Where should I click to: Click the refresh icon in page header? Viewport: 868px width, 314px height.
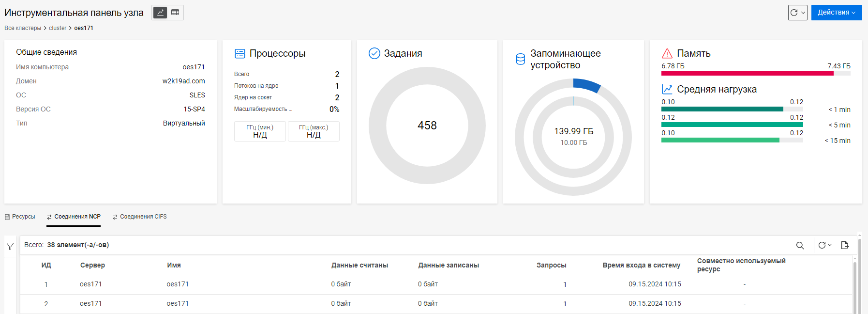[794, 13]
